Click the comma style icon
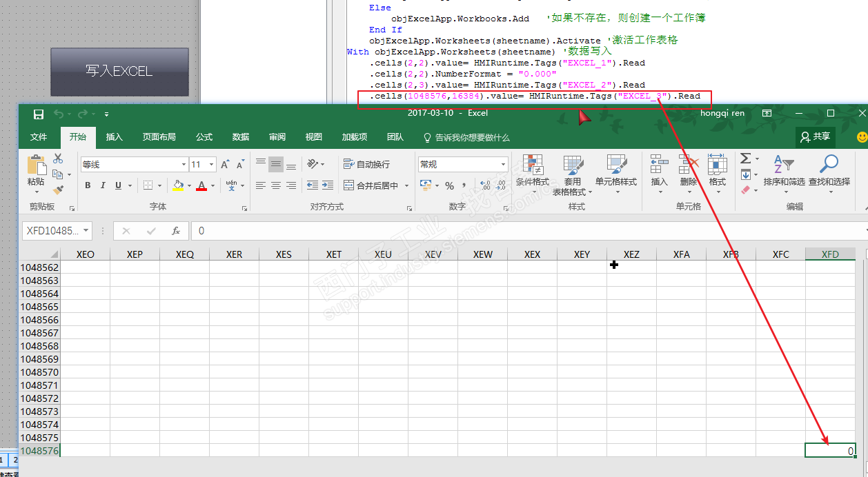 click(x=464, y=185)
